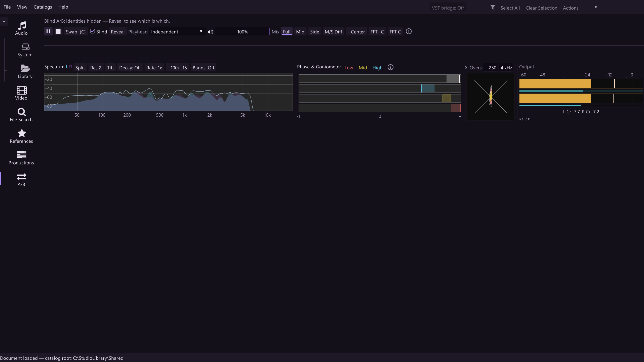Screen dimensions: 644x362
Task: Open the View menu
Action: pyautogui.click(x=22, y=7)
